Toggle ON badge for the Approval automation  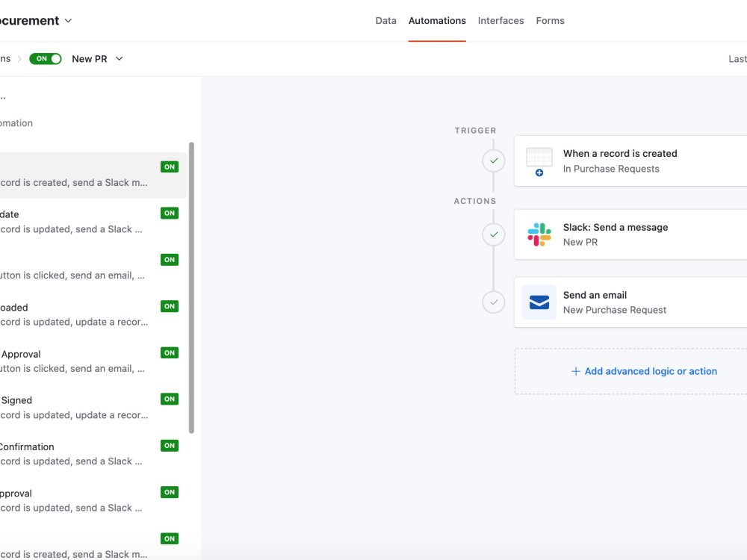point(170,353)
